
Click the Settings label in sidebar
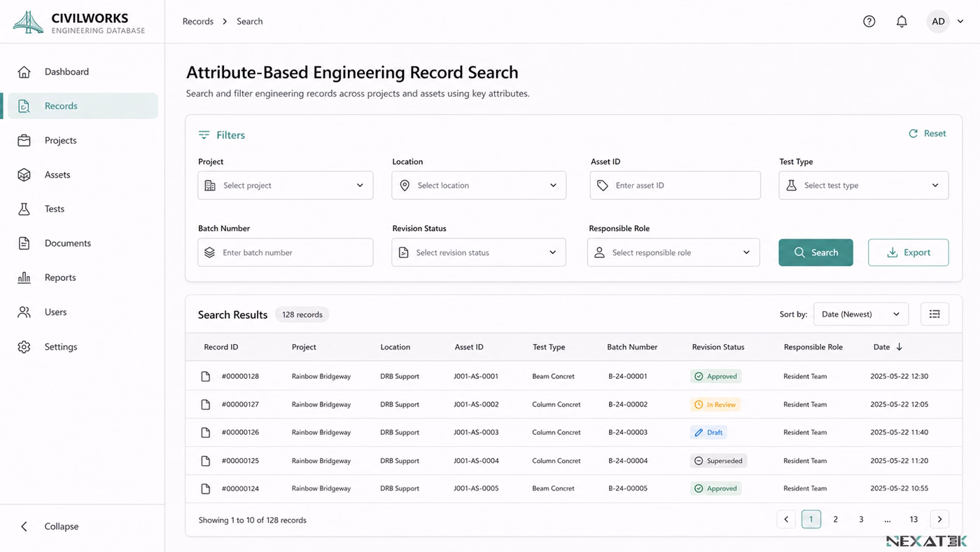61,347
